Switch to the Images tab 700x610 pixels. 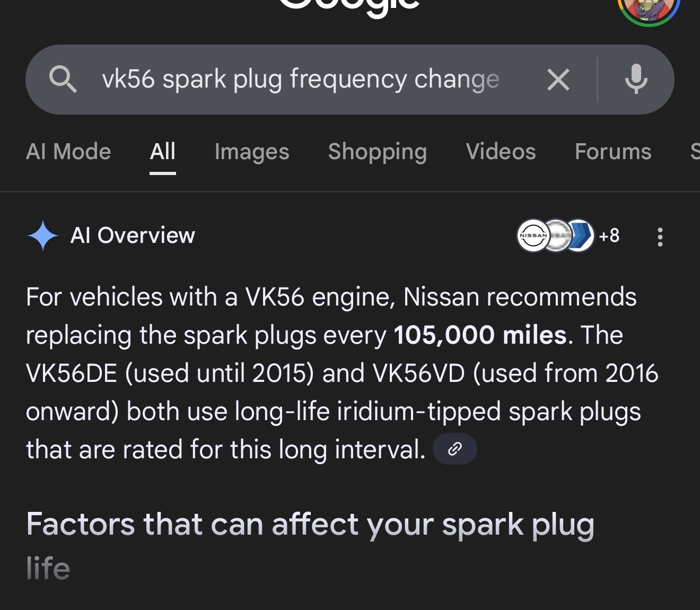coord(252,152)
